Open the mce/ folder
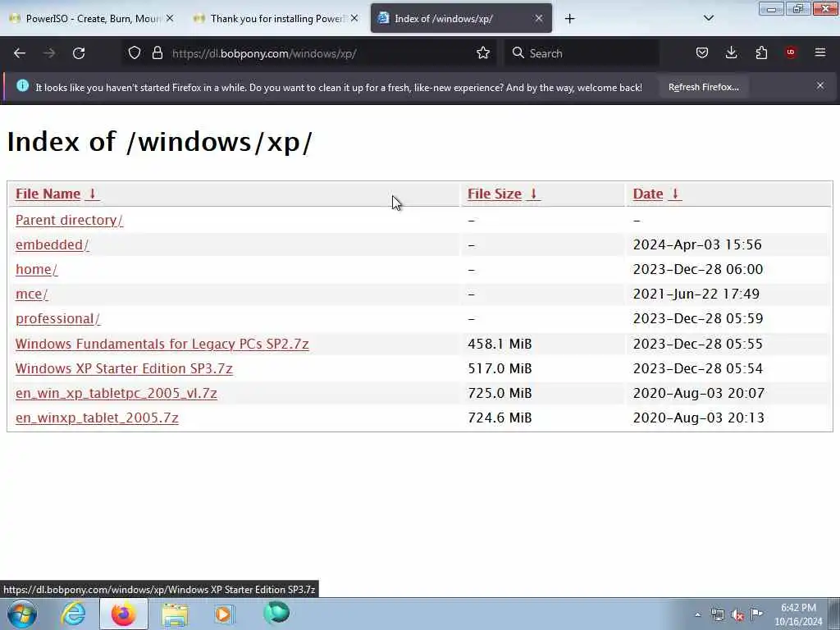This screenshot has height=630, width=840. pyautogui.click(x=32, y=294)
